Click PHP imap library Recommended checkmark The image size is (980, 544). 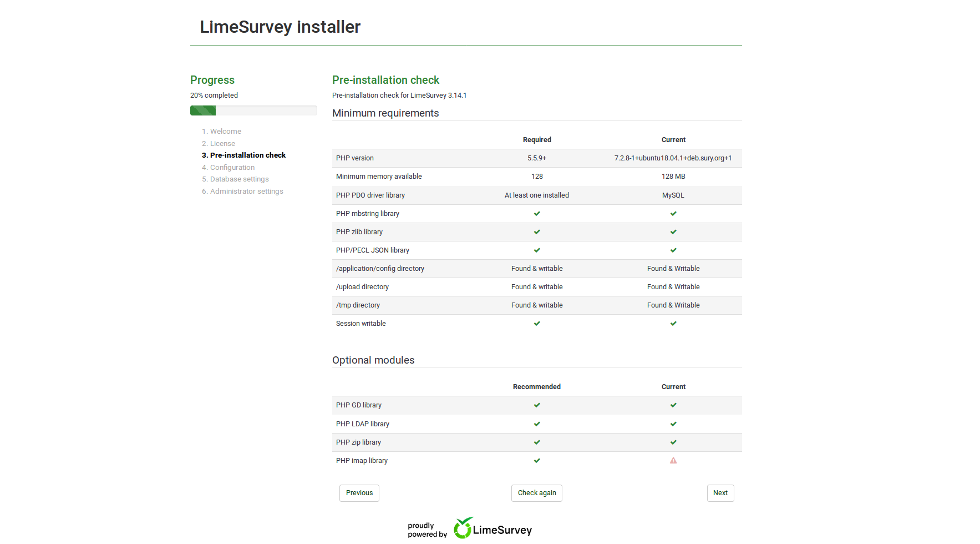[x=537, y=461]
